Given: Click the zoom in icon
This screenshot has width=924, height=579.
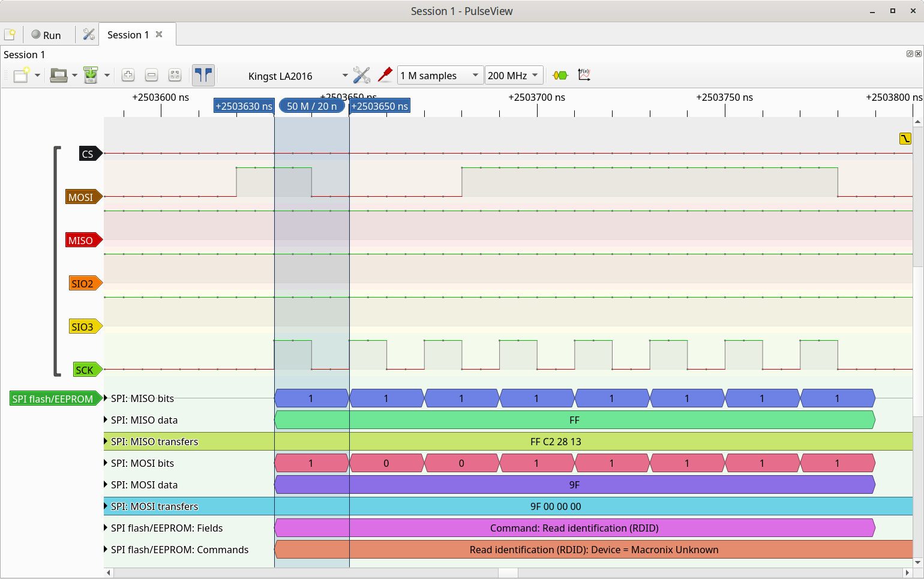Looking at the screenshot, I should (128, 75).
